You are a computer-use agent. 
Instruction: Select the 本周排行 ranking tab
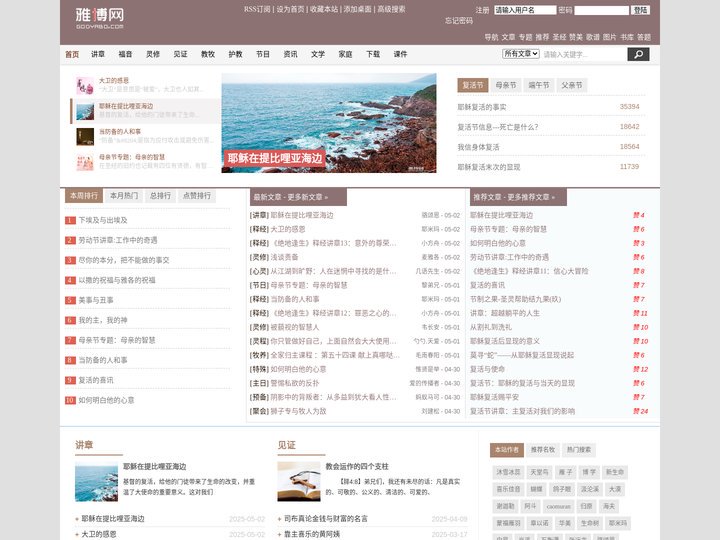click(84, 196)
